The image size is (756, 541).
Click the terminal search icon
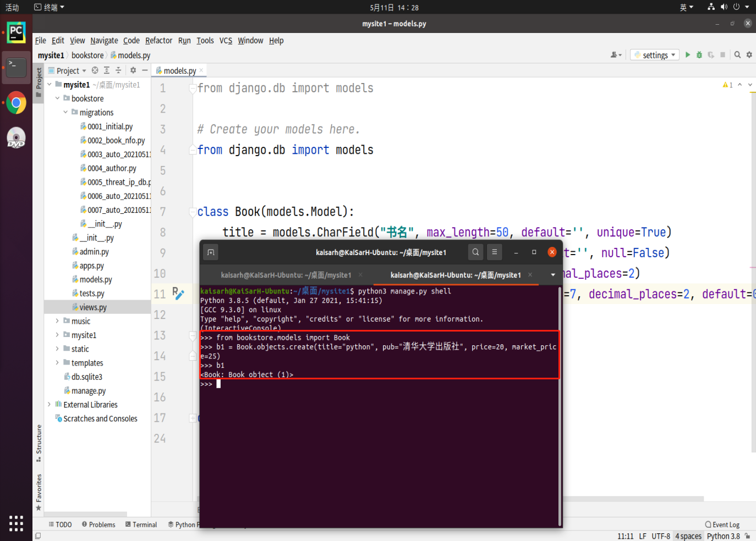point(475,252)
